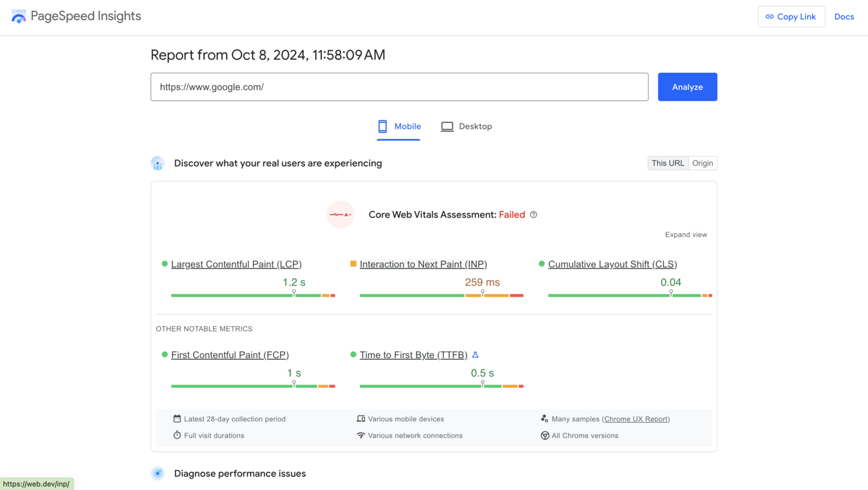The width and height of the screenshot is (868, 490).
Task: Click the heartbeat icon beside Core Web Vitals
Action: coord(341,215)
